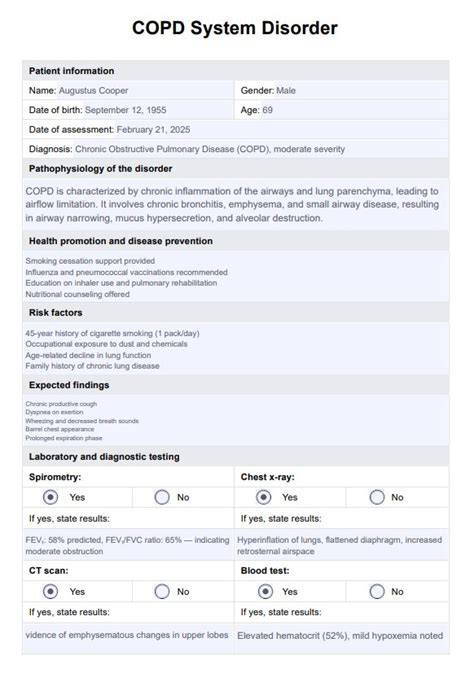Select No radio button for CT scan

coord(162,591)
